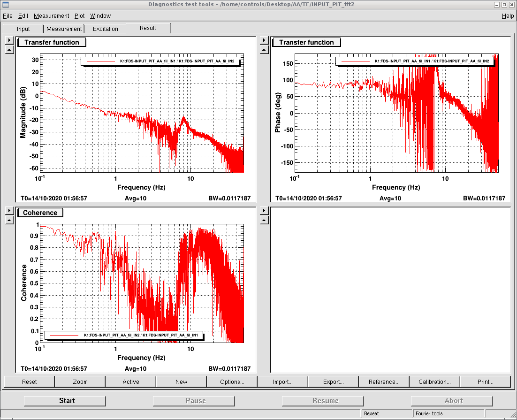Click the phase plot legend box

[415, 61]
